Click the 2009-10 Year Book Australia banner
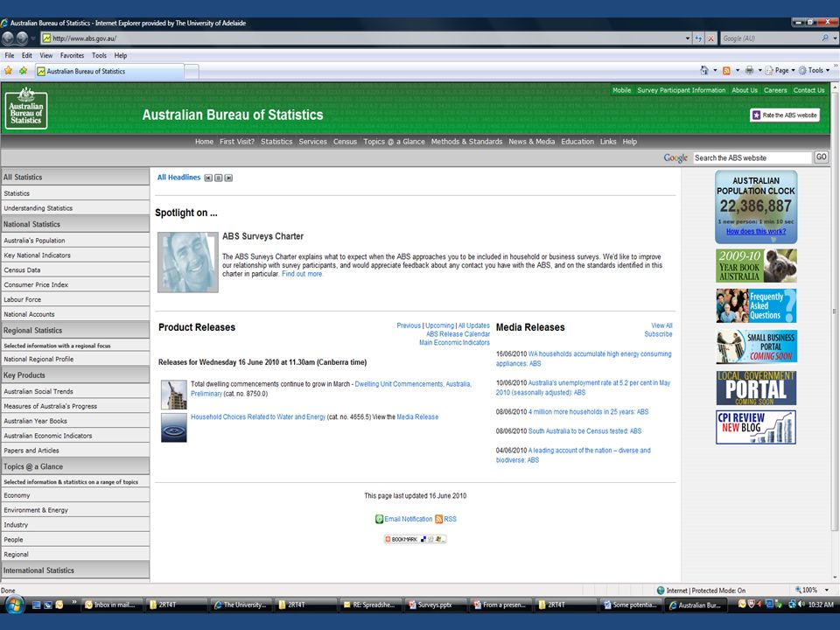This screenshot has width=840, height=630. tap(756, 265)
